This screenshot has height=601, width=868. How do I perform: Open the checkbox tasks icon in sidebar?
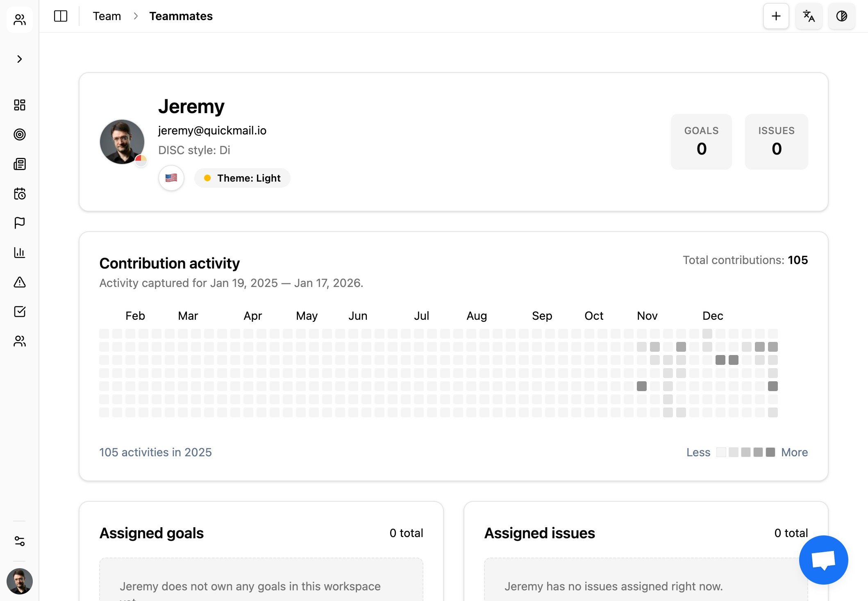click(20, 312)
